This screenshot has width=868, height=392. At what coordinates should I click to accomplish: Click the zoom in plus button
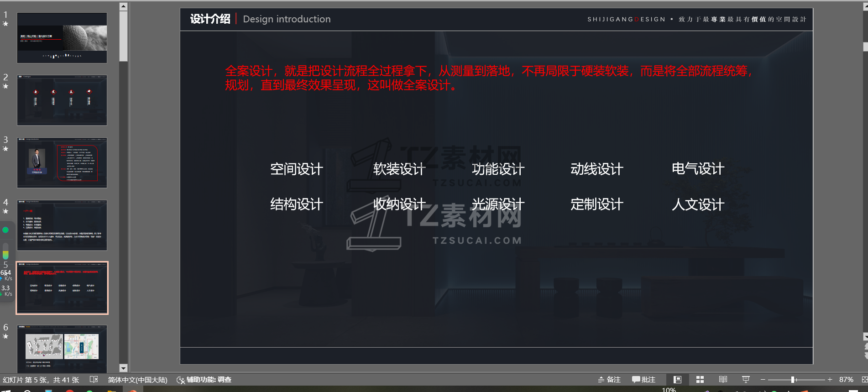pyautogui.click(x=830, y=380)
